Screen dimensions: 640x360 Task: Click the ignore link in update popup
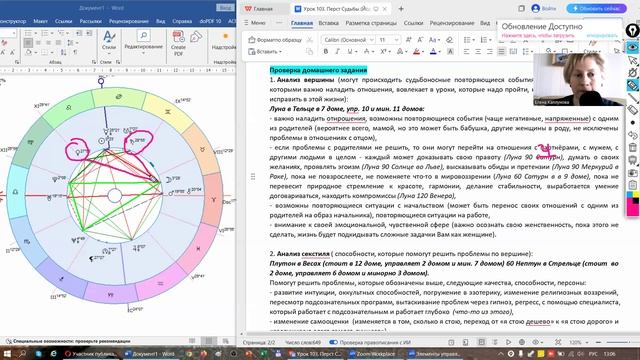(602, 36)
